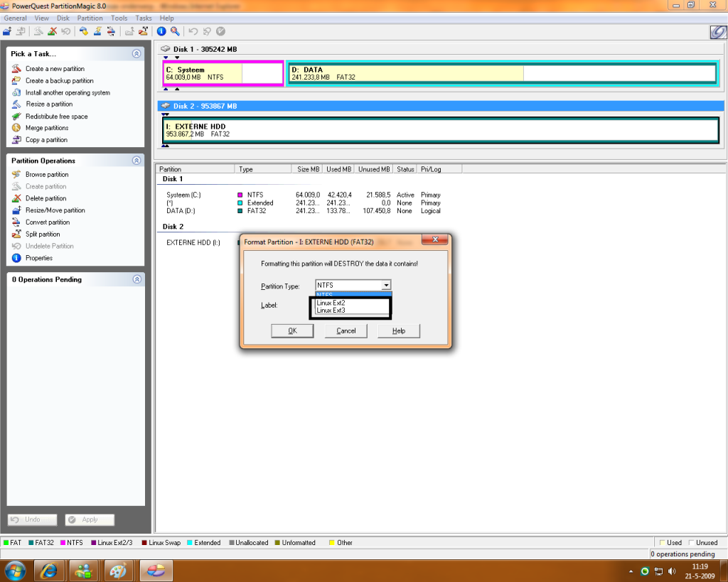Click the Format partition lightning toolbar icon
Viewport: 728px width, 582px height.
tap(97, 31)
